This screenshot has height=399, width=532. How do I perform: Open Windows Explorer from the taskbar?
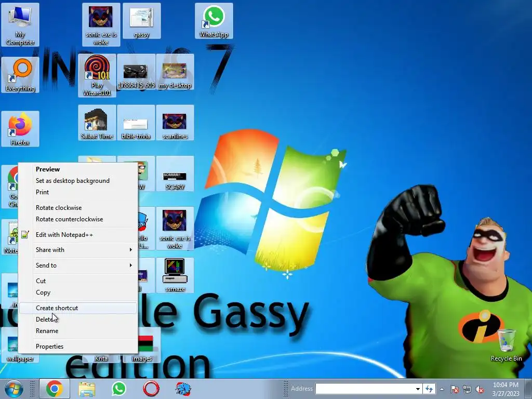(87, 389)
